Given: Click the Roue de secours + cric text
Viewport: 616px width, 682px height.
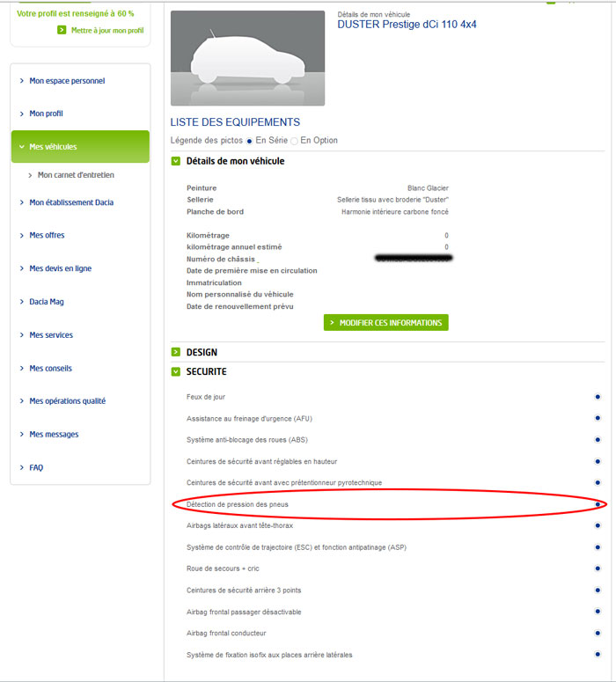Looking at the screenshot, I should coord(223,568).
